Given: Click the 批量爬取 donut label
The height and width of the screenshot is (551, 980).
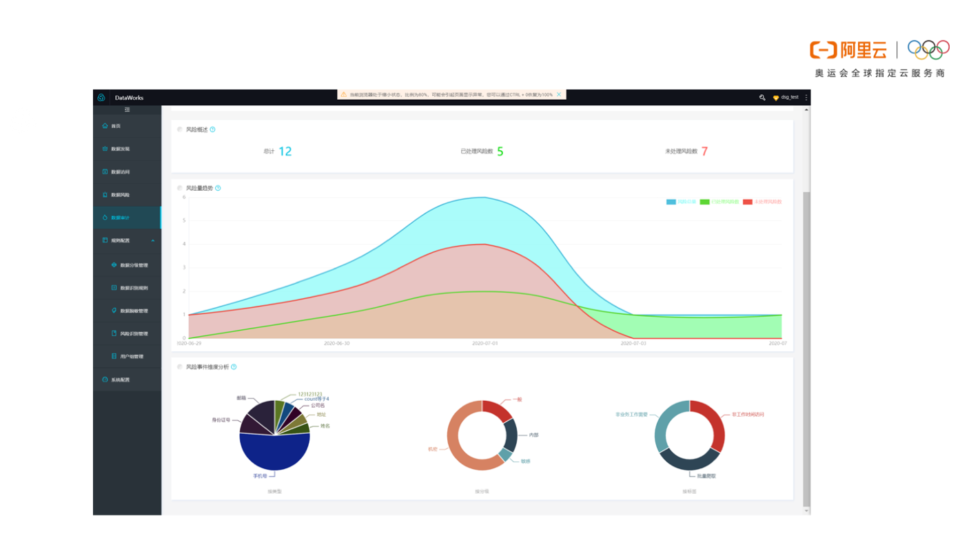Looking at the screenshot, I should click(x=706, y=476).
